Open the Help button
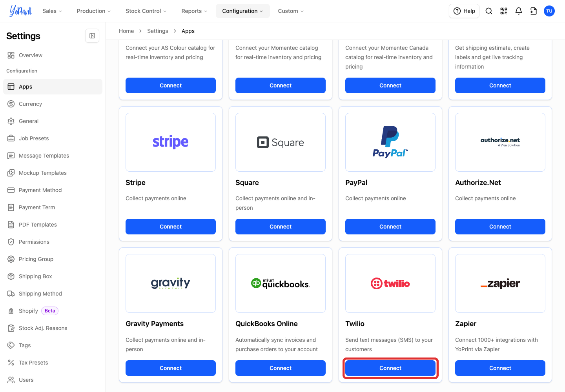The height and width of the screenshot is (392, 565). pyautogui.click(x=464, y=11)
